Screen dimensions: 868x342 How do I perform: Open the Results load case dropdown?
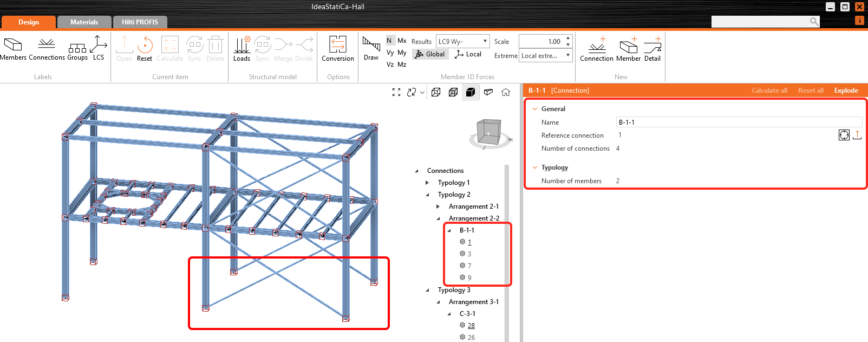pos(462,41)
